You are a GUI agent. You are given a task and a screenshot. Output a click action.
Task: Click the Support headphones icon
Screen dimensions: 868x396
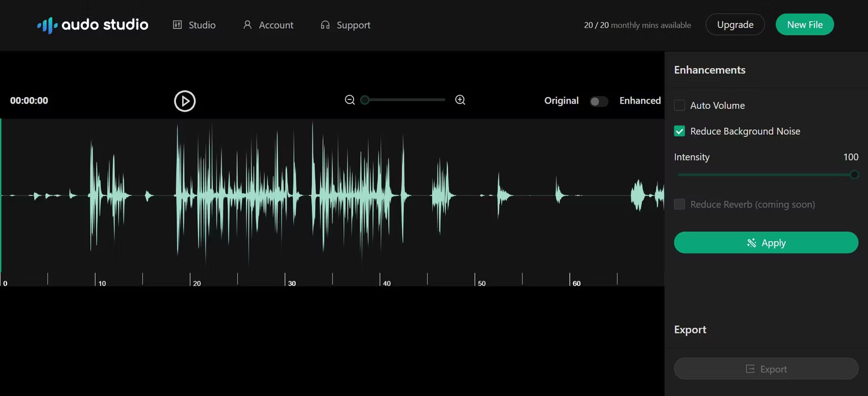tap(325, 25)
